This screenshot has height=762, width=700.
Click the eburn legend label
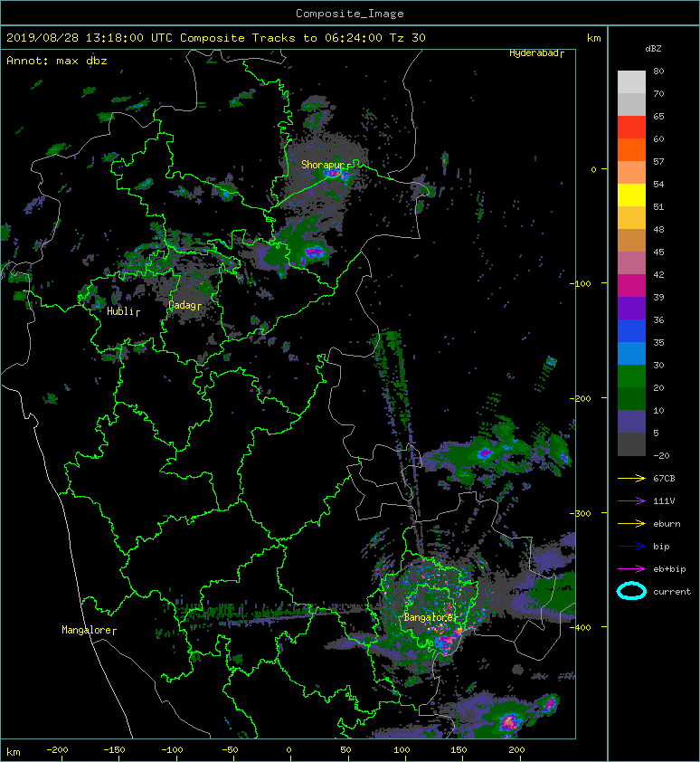pyautogui.click(x=667, y=523)
